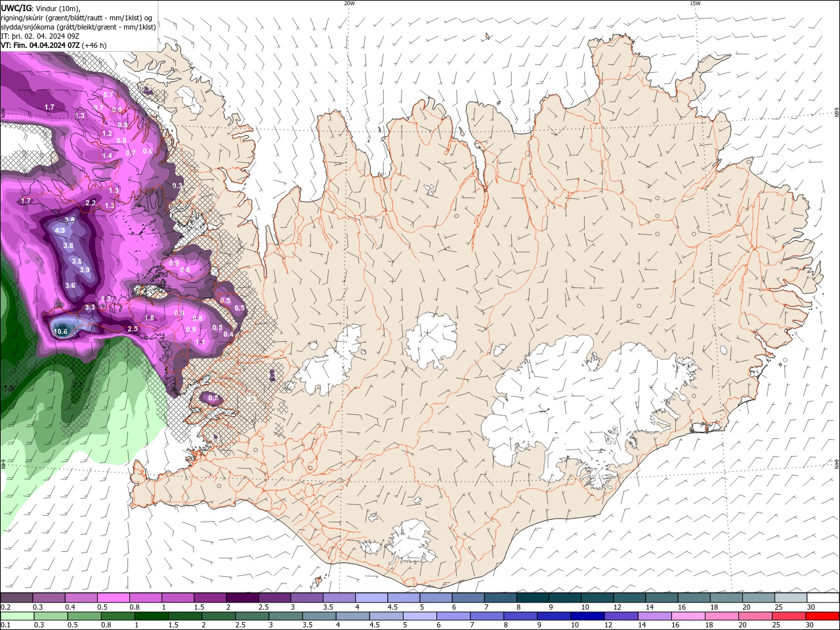Select the 0.4 value label
840x630 pixels.
[x=228, y=334]
